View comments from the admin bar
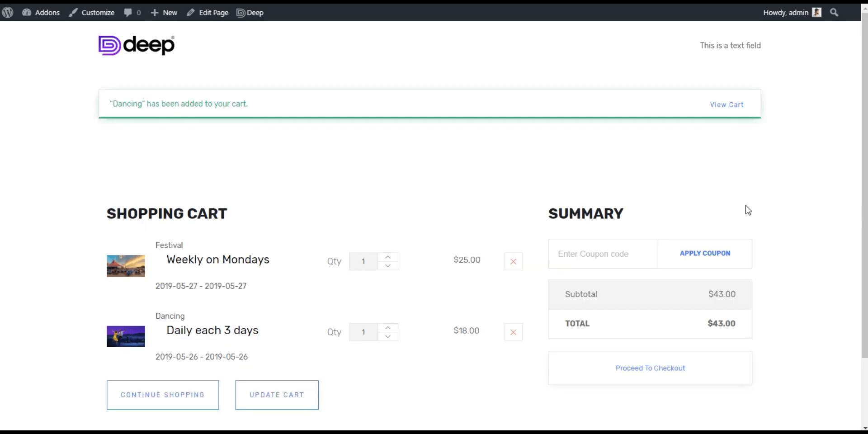Screen dimensions: 868x434 [x=132, y=13]
